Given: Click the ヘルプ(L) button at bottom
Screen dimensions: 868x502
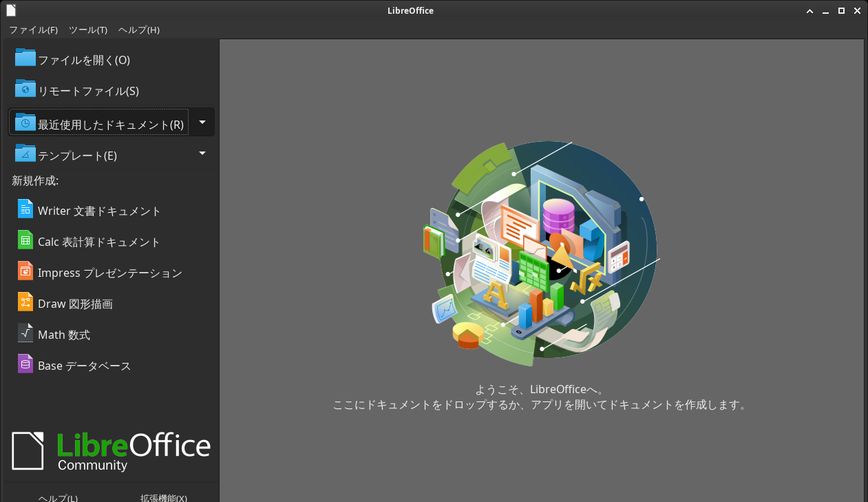Looking at the screenshot, I should pyautogui.click(x=58, y=497).
